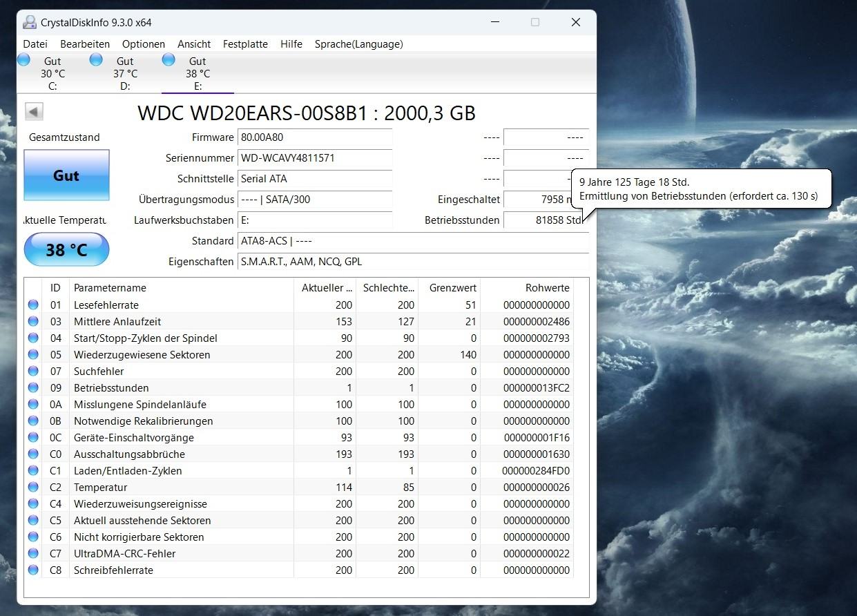
Task: Click status orb of Notwendige Rekalibrierungen row
Action: click(x=33, y=421)
